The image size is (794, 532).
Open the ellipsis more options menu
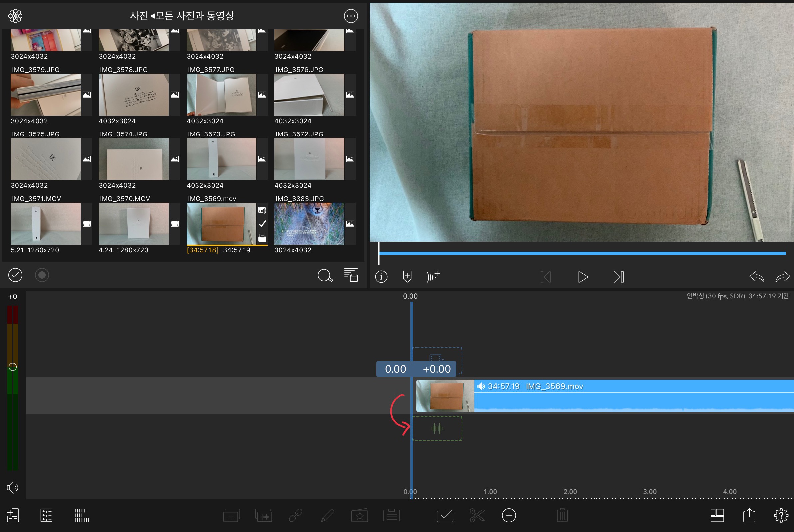pyautogui.click(x=351, y=16)
